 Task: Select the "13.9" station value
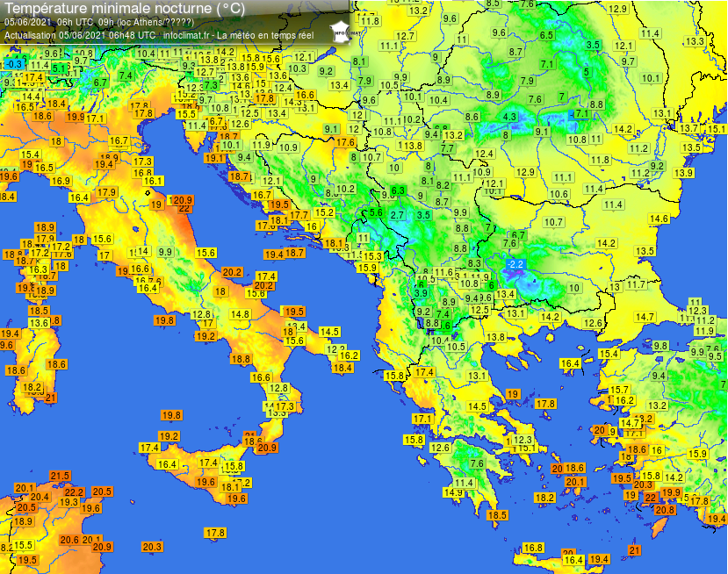click(683, 173)
